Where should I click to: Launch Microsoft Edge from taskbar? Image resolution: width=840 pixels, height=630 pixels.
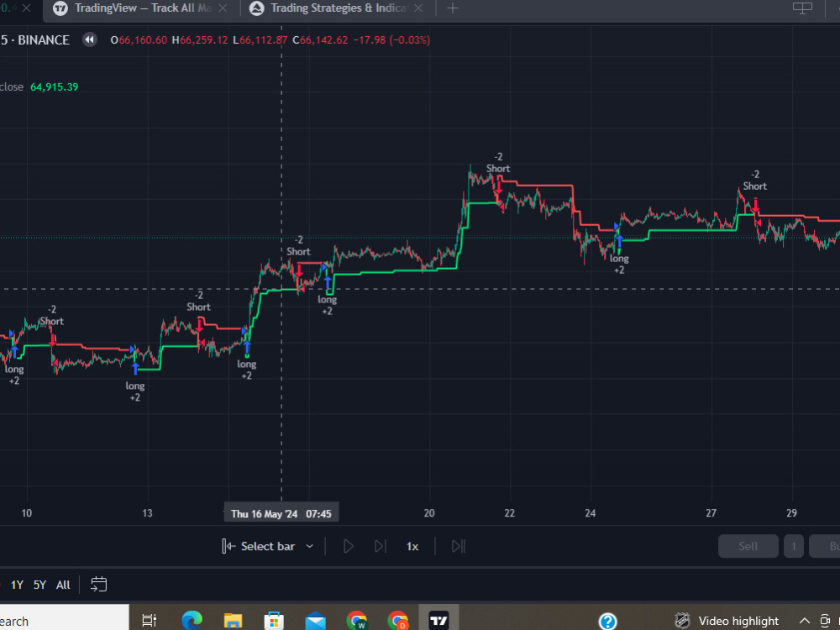pyautogui.click(x=192, y=620)
